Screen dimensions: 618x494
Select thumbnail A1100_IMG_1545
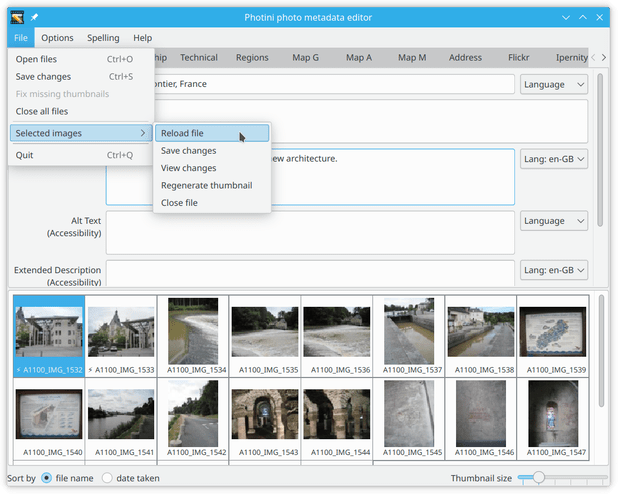(x=409, y=419)
